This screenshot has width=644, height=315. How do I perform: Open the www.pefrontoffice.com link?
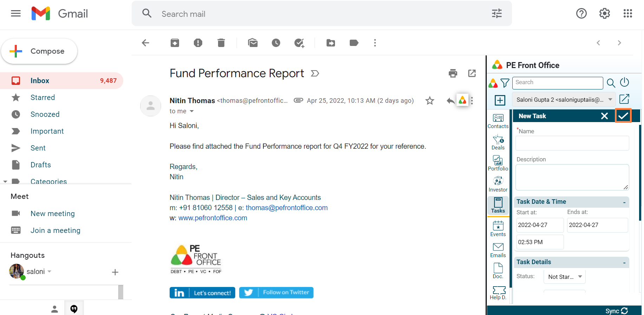coord(212,218)
